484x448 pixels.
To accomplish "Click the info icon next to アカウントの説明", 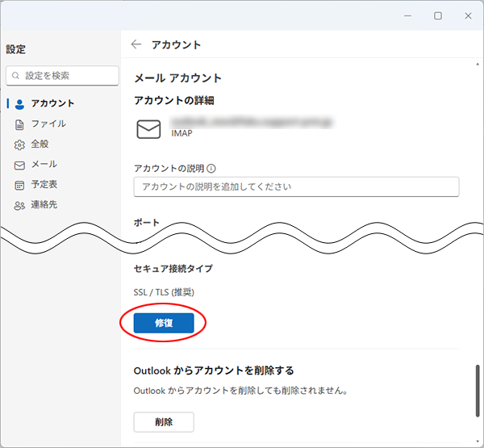I will pos(211,169).
